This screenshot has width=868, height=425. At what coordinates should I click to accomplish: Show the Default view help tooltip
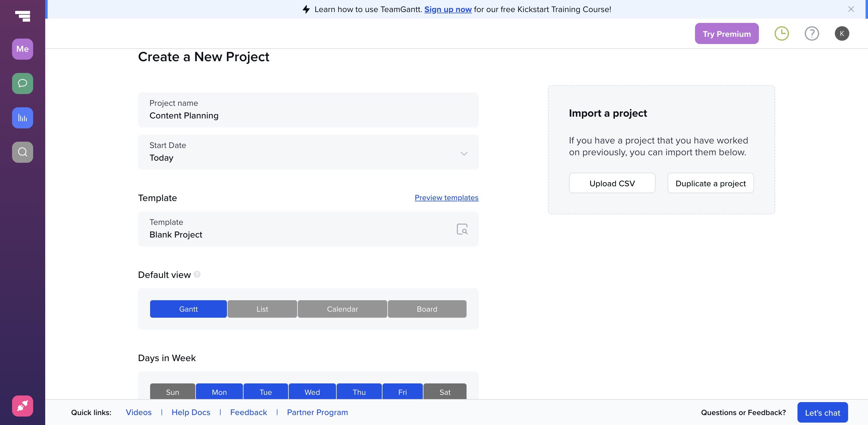pyautogui.click(x=197, y=274)
